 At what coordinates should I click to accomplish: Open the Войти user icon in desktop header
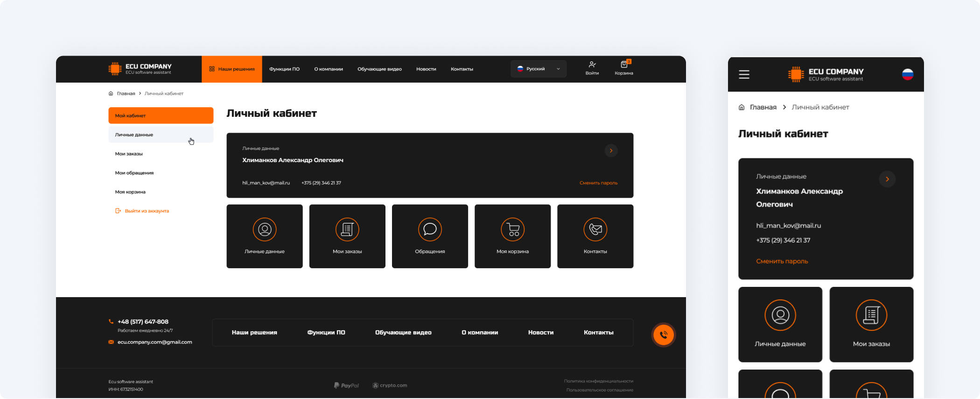pyautogui.click(x=592, y=68)
